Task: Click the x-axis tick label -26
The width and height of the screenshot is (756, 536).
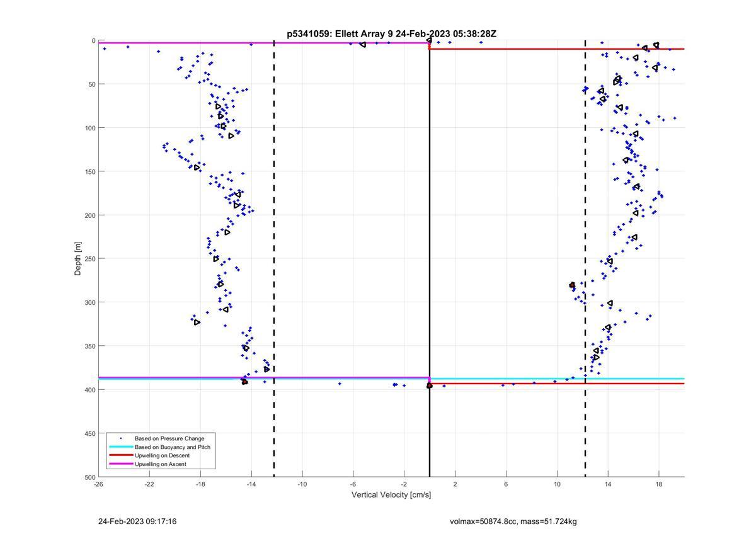Action: pos(98,484)
